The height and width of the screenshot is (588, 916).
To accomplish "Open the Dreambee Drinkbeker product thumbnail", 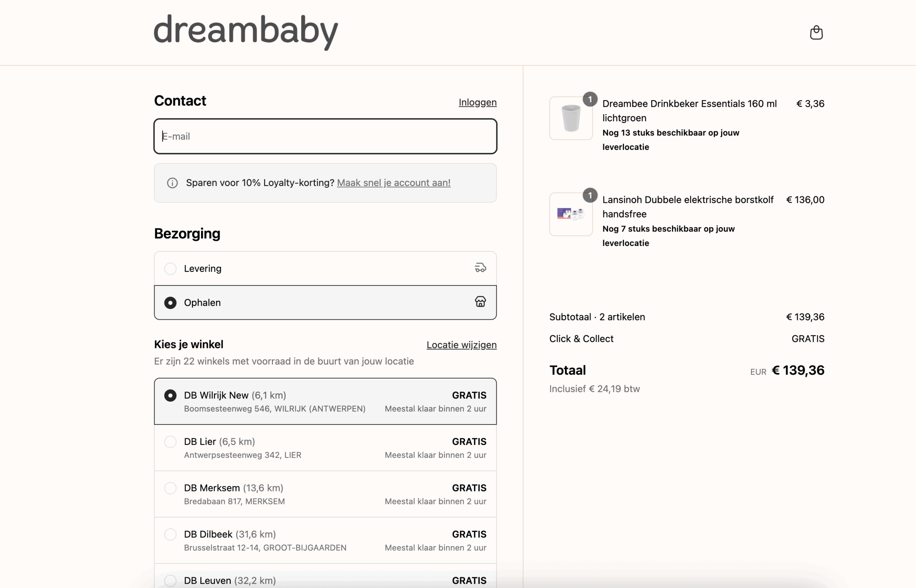I will point(571,118).
